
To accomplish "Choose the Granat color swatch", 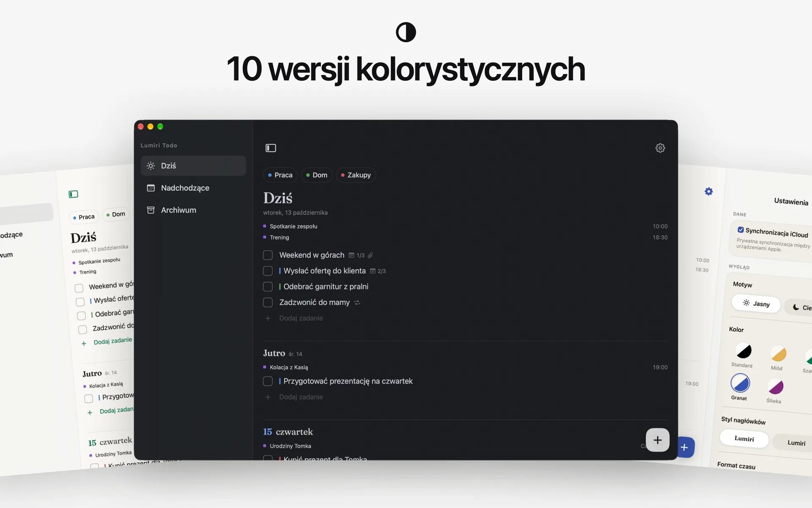I will (740, 384).
